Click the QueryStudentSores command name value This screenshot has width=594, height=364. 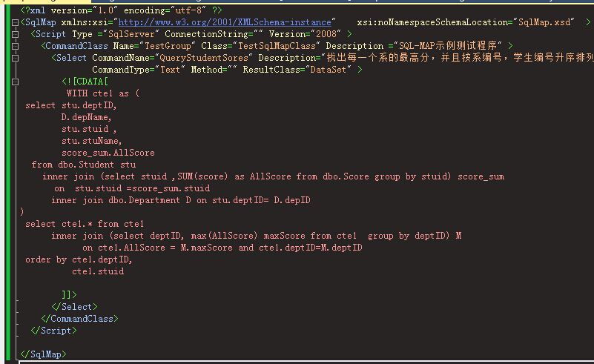click(x=204, y=58)
